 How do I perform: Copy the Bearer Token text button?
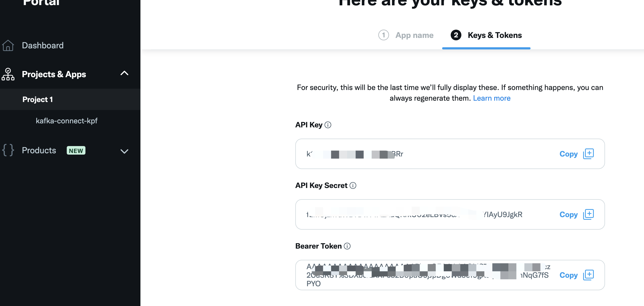click(569, 275)
